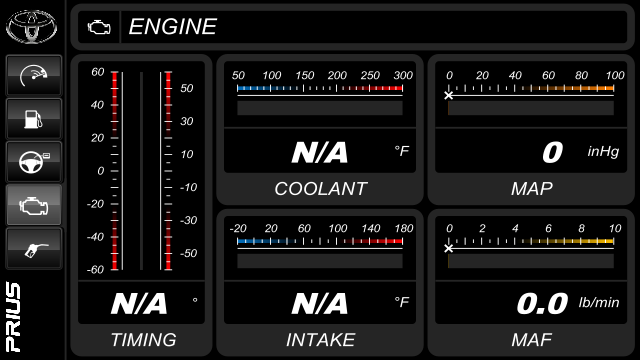Click the Toyota logo
This screenshot has width=640, height=360.
(31, 27)
